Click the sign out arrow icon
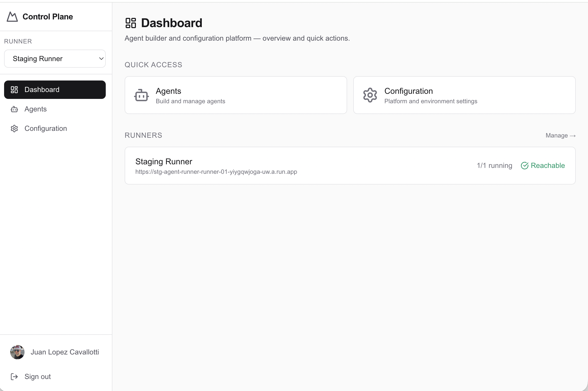Viewport: 588px width, 391px height. [x=15, y=376]
